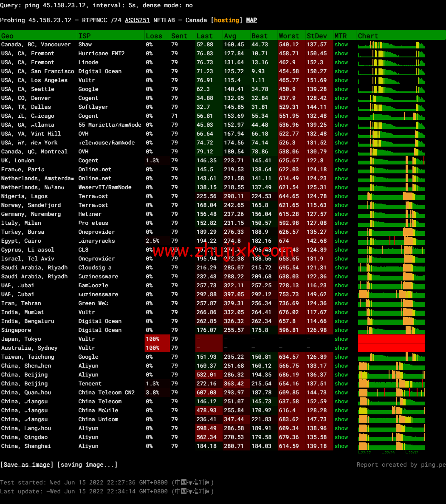Show MTR for Los Angeles Vultr
This screenshot has height=504, width=446.
341,80
